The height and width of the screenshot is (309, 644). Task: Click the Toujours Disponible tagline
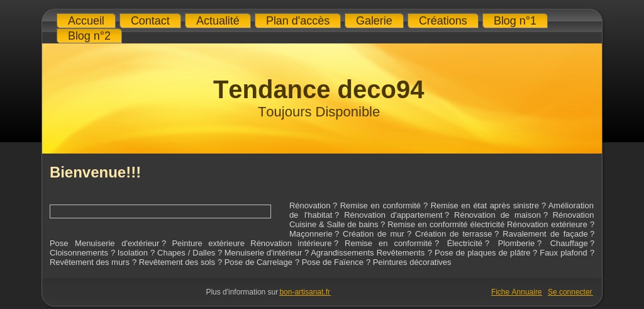319,112
